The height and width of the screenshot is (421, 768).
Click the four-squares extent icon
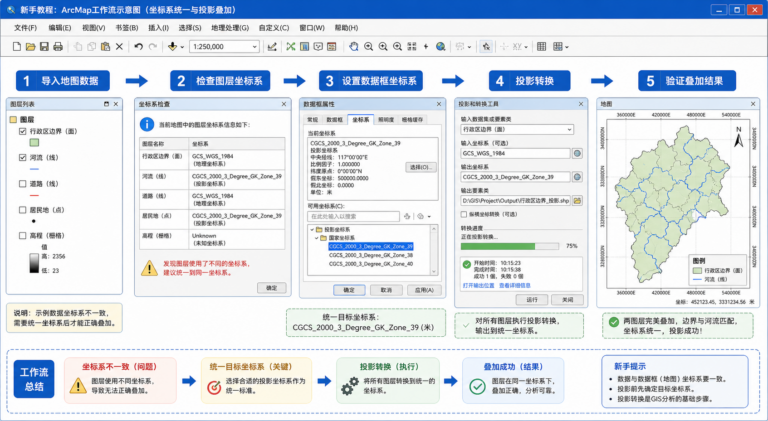[412, 47]
